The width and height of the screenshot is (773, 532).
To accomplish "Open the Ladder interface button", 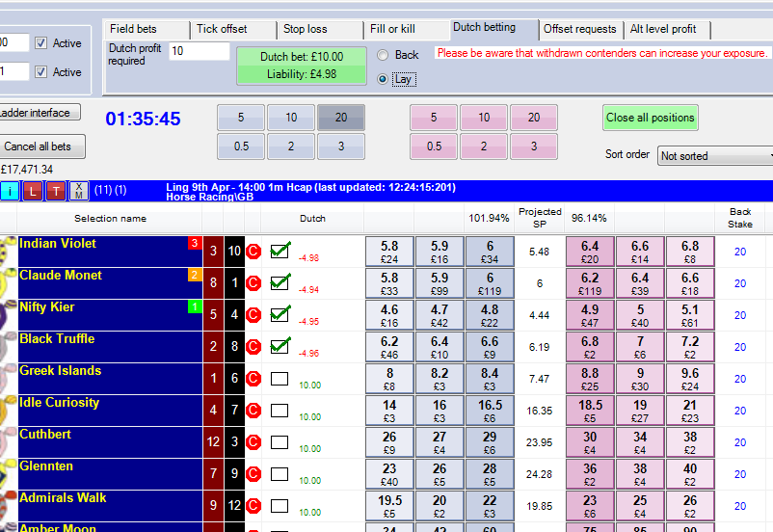I will (39, 113).
